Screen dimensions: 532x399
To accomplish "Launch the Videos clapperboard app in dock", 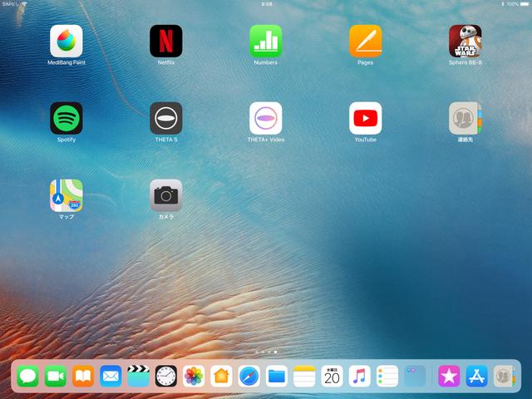I will pyautogui.click(x=139, y=376).
